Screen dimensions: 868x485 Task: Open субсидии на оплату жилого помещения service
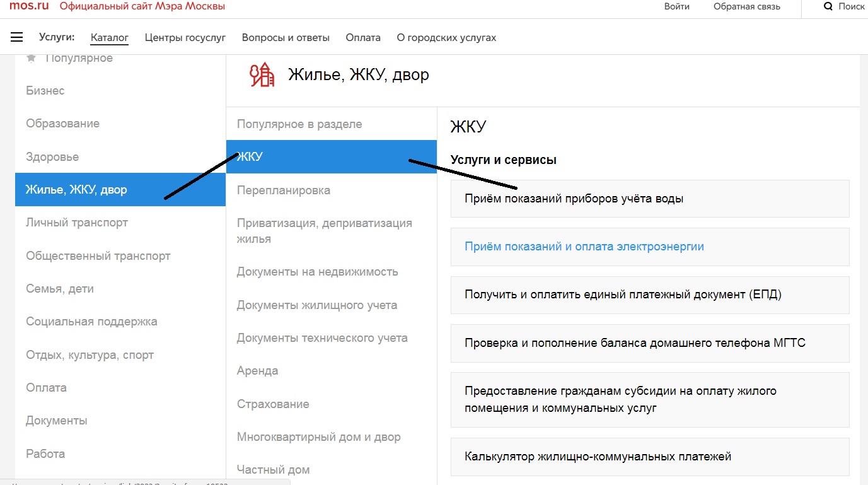[x=650, y=400]
